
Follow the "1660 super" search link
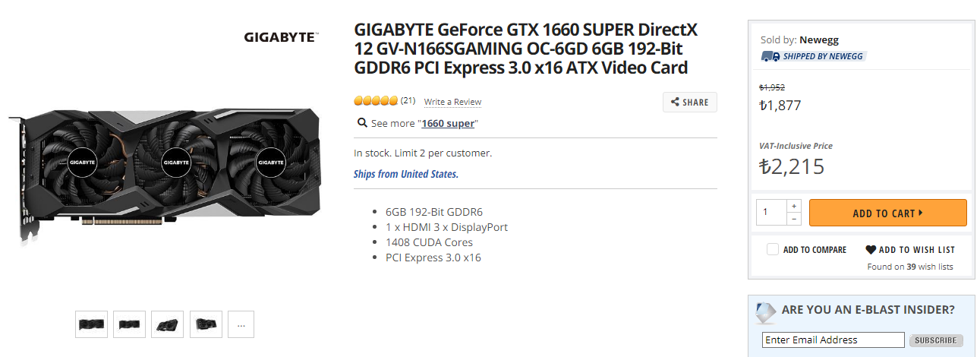[x=449, y=124]
